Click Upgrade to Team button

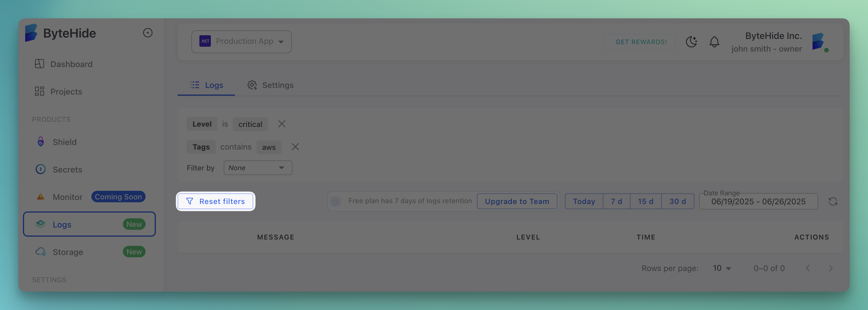point(517,201)
